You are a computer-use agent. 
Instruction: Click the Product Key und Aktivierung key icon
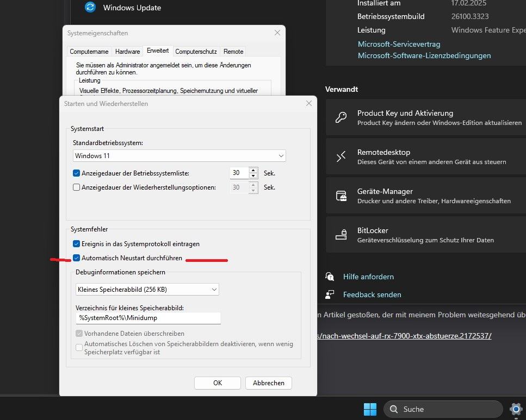(341, 118)
